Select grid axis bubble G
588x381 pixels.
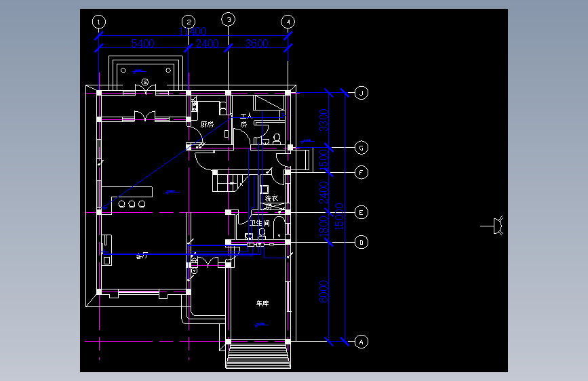(361, 148)
